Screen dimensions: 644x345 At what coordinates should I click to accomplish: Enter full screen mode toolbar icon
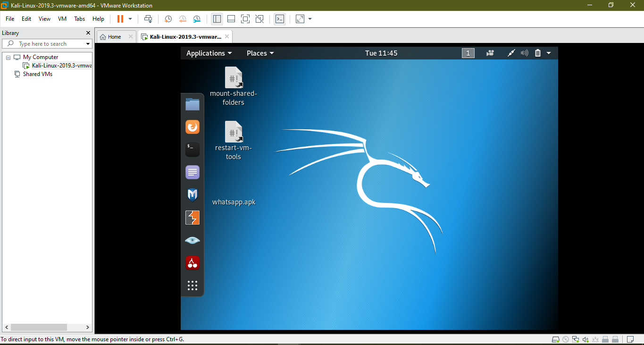click(245, 19)
